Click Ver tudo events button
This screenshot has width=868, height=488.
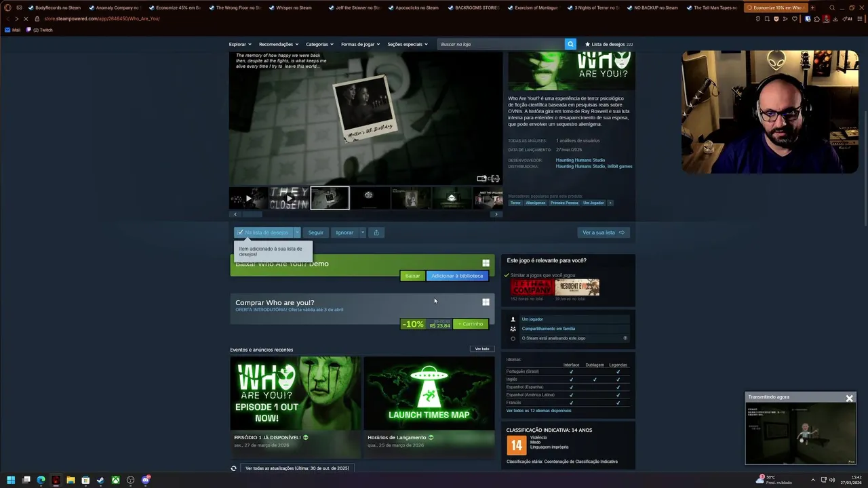click(482, 349)
